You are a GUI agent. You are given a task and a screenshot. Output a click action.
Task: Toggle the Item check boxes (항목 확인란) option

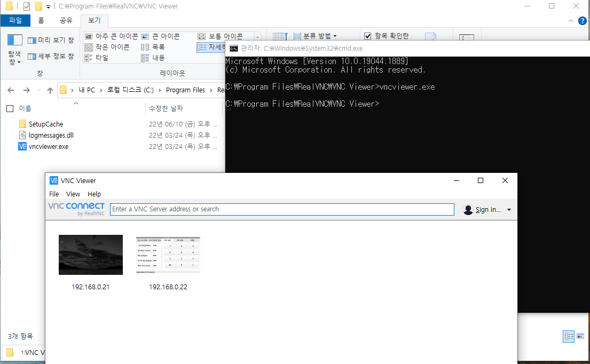click(x=387, y=36)
